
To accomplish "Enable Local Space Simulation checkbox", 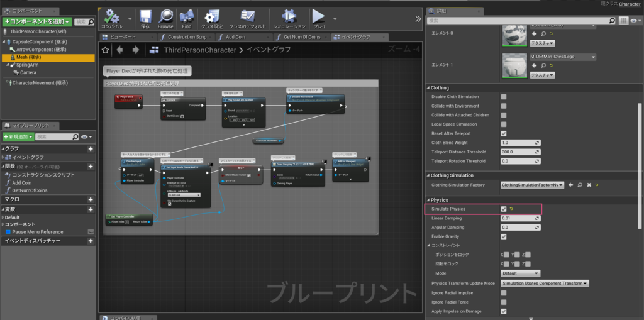I will pos(504,124).
